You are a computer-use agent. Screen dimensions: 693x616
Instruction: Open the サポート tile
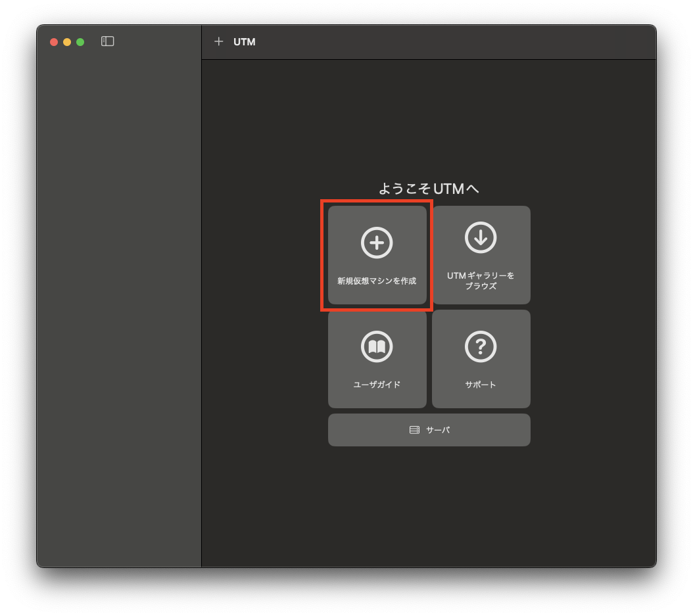tap(481, 359)
